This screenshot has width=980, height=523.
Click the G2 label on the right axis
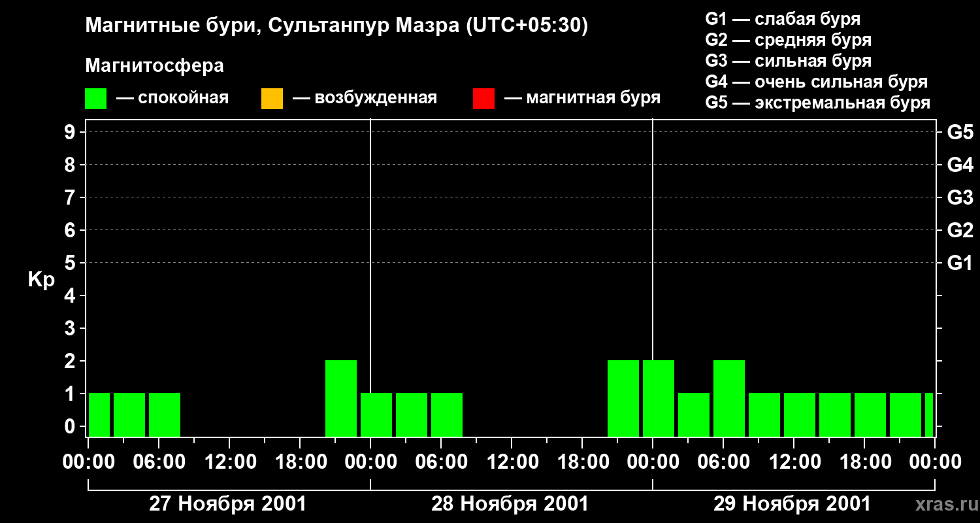click(x=960, y=231)
